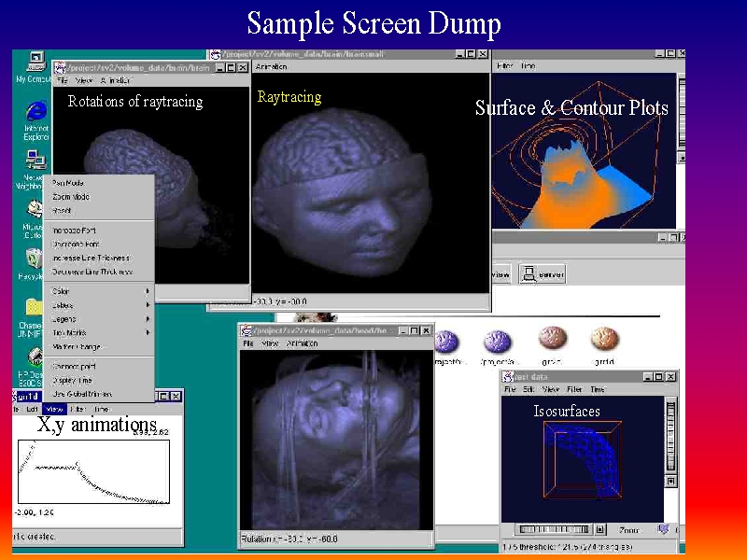The height and width of the screenshot is (560, 747).
Task: Select the pinkish-brown grid dataset icon
Action: click(x=552, y=338)
